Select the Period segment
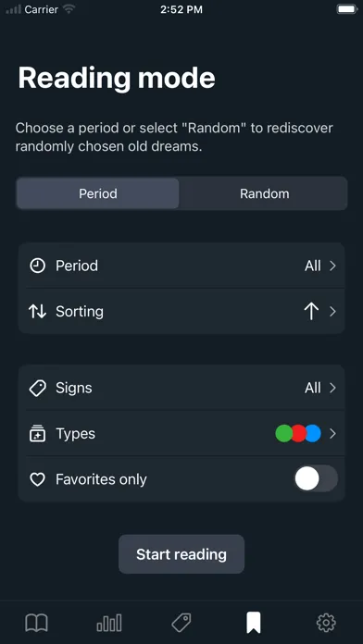The height and width of the screenshot is (644, 363). pos(98,193)
